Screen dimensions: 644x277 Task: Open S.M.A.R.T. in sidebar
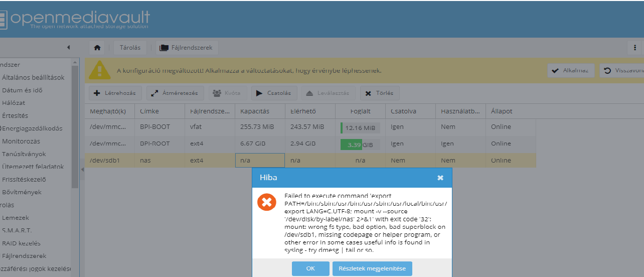pyautogui.click(x=17, y=230)
